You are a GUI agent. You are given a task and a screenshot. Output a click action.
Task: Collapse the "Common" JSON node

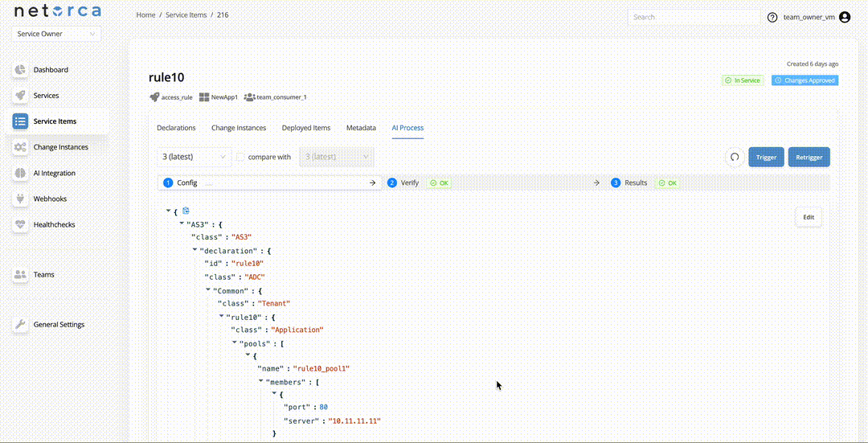208,289
